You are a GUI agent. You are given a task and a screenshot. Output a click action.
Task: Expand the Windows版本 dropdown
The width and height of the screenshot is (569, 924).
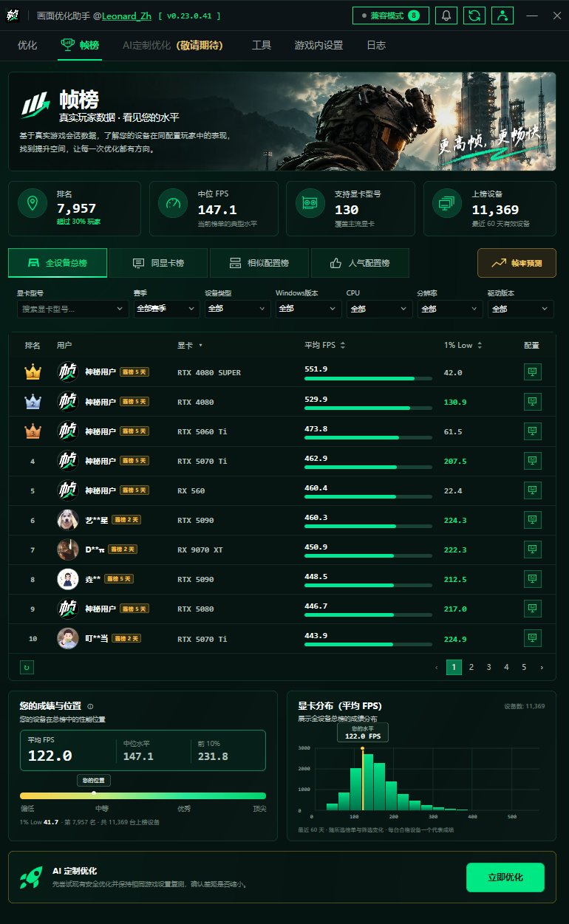[x=309, y=309]
